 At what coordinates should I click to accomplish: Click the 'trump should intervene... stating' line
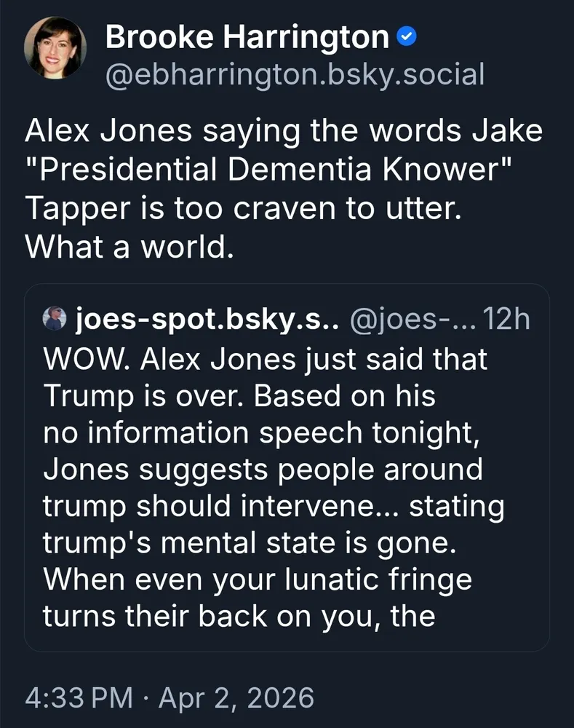click(x=274, y=507)
